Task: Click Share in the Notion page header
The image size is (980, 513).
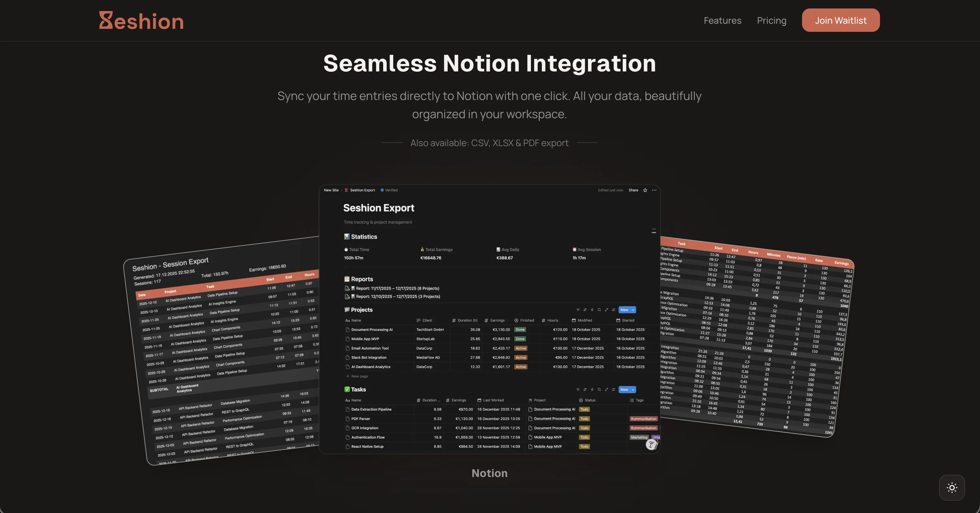Action: (x=633, y=190)
